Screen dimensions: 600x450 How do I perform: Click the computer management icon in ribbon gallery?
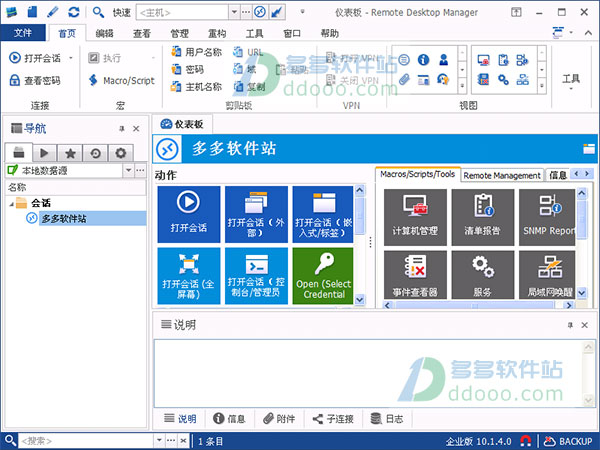click(x=483, y=60)
